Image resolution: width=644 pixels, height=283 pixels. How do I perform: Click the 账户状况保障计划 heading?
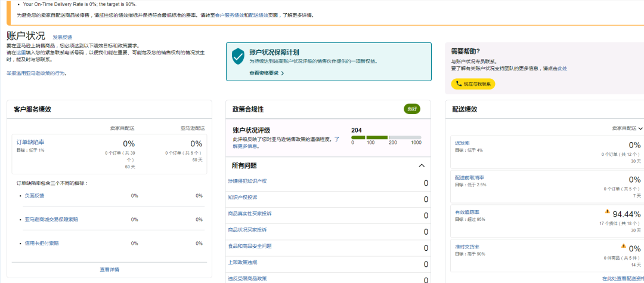point(274,52)
